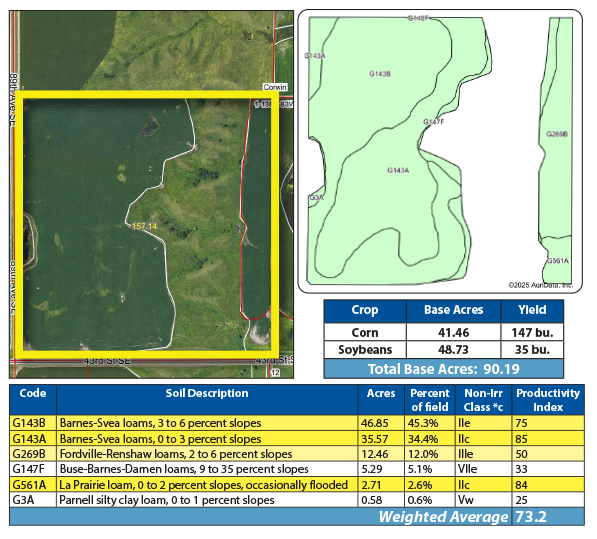Click weighted average value 73.2

tap(531, 517)
